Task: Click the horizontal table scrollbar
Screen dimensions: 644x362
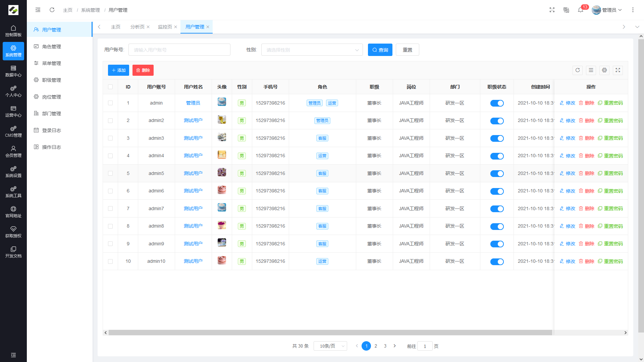Action: 330,333
